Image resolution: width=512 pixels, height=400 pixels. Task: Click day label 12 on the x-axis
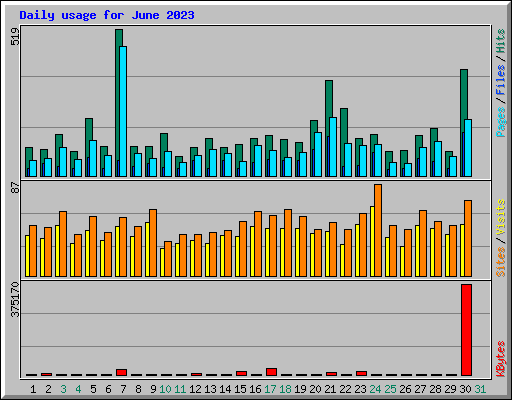[x=195, y=389]
